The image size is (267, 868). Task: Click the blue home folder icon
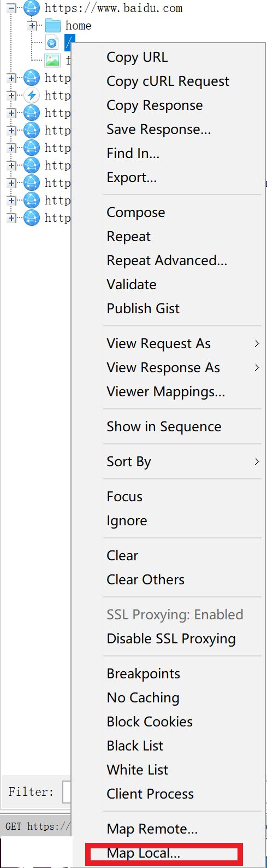(x=52, y=25)
